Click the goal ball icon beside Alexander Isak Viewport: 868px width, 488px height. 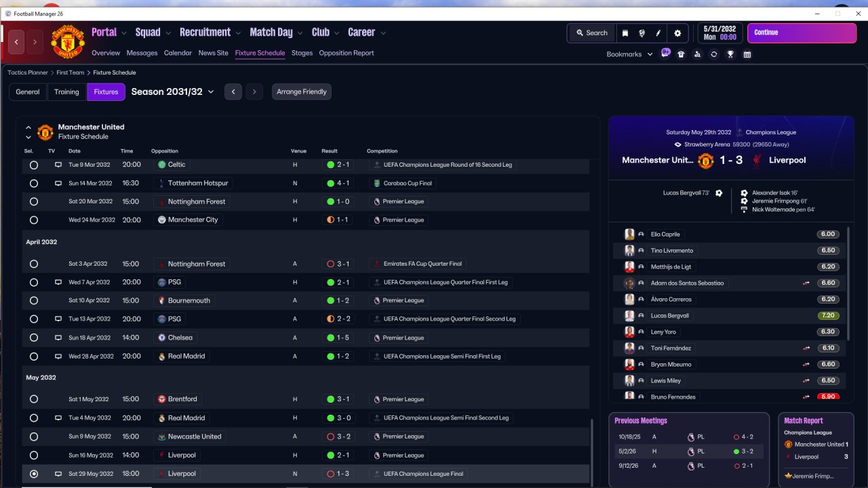pos(744,193)
